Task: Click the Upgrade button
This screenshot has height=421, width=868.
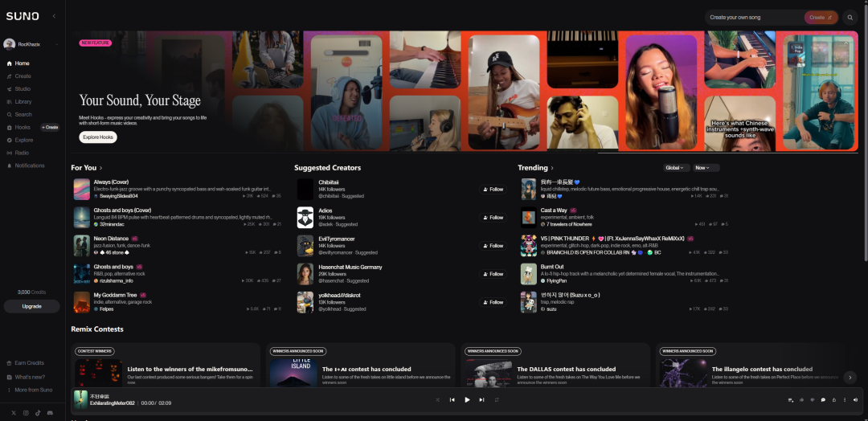Action: (31, 306)
